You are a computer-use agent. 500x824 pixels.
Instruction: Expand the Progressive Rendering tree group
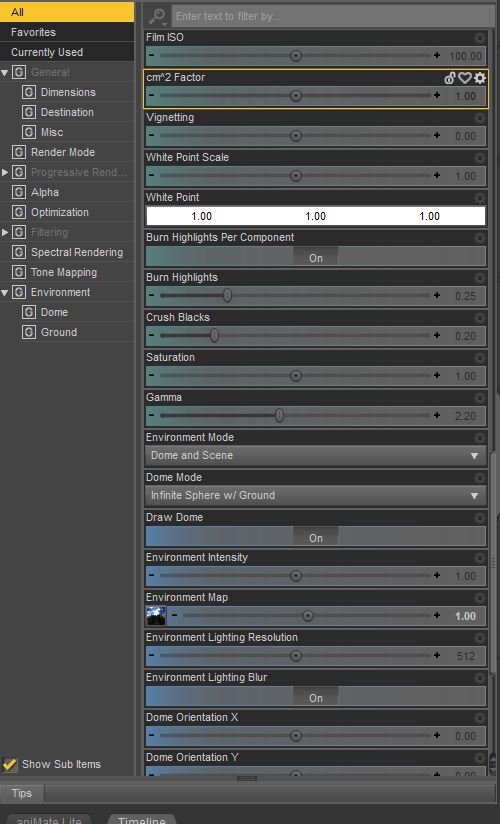5,172
